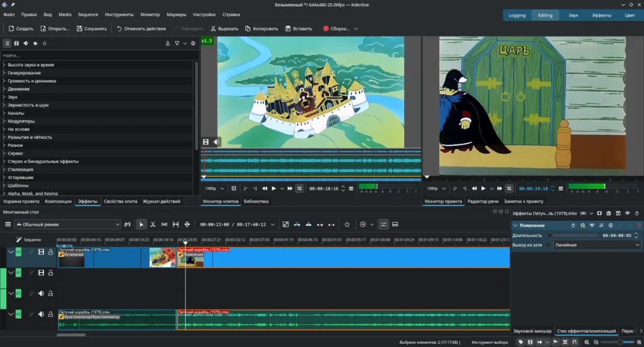Lock the V2 video track
Image resolution: width=644 pixels, height=347 pixels.
coord(50,252)
